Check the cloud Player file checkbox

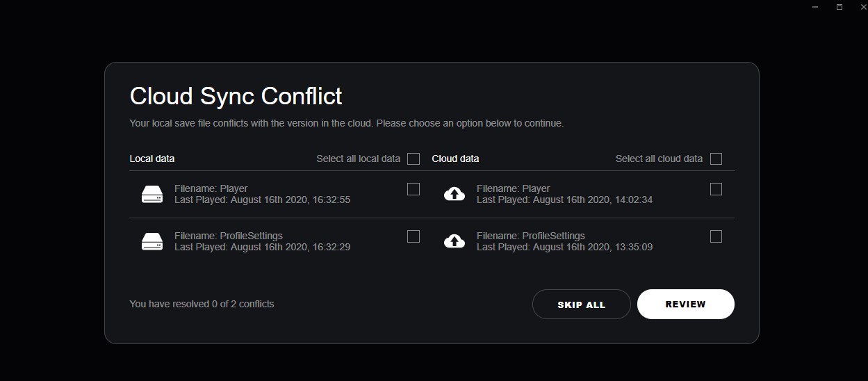click(x=716, y=189)
